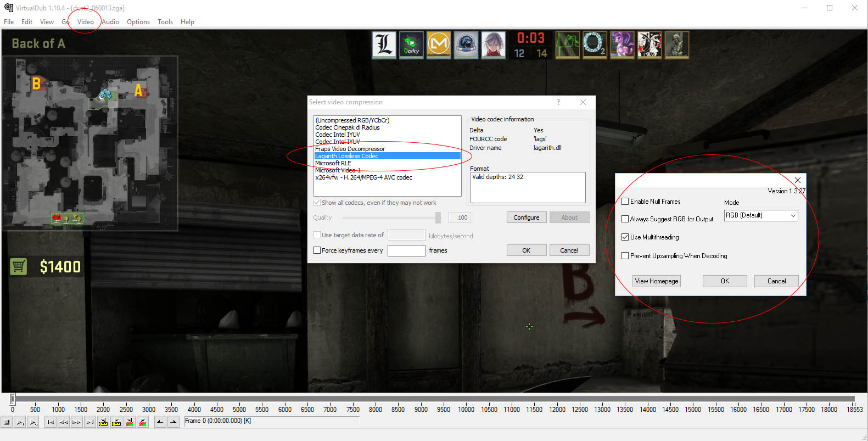Enable Use target data rate of
Viewport: 868px width, 441px height.
317,235
